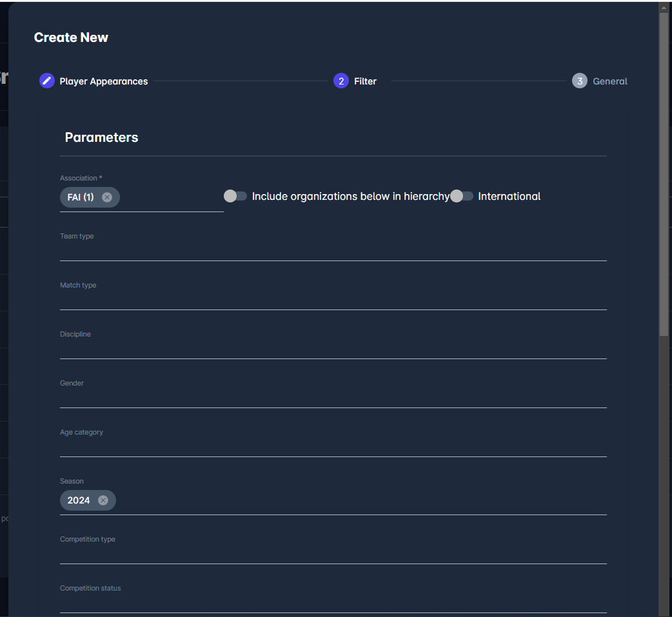This screenshot has width=672, height=617.
Task: Select the Filter step label
Action: point(365,81)
